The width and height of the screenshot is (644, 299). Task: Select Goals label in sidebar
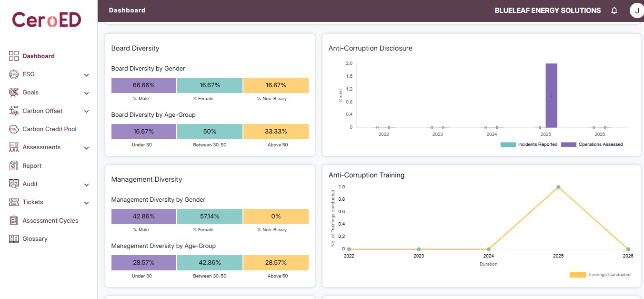coord(30,93)
